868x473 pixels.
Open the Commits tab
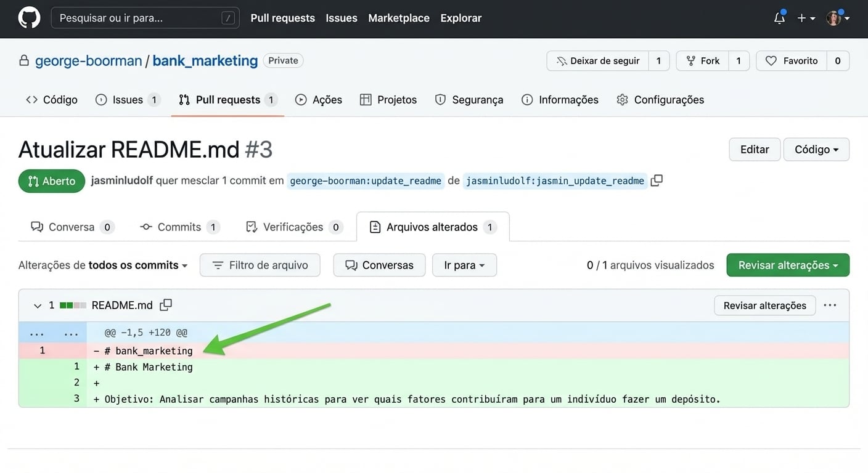tap(180, 227)
